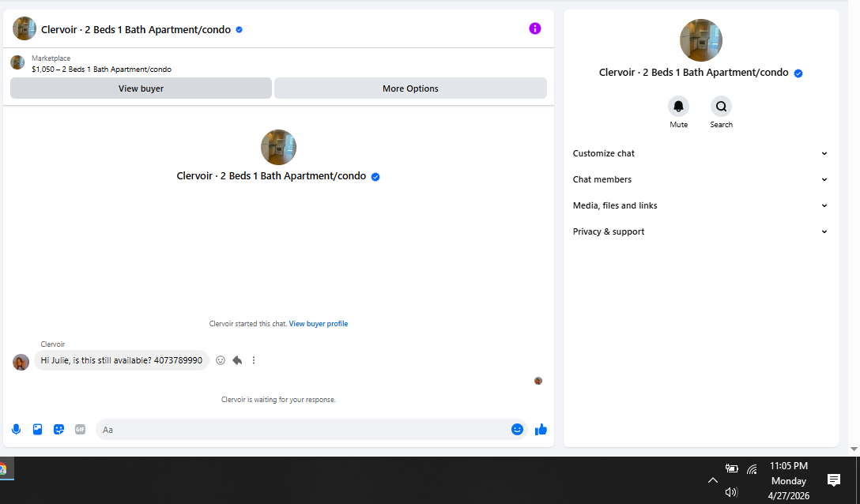The image size is (860, 504).
Task: Click the Aa message input field
Action: (x=302, y=430)
